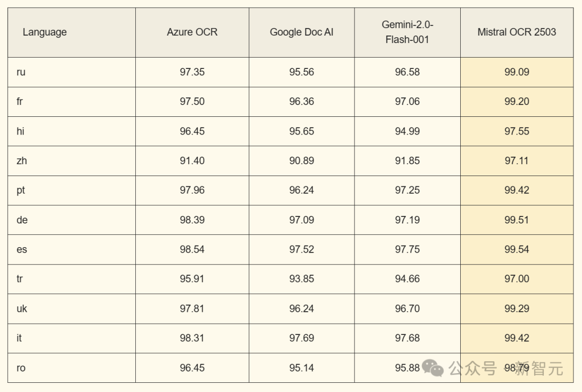Select the Google Doc AI value 90.89
Screen dimensions: 582x392
pos(301,160)
